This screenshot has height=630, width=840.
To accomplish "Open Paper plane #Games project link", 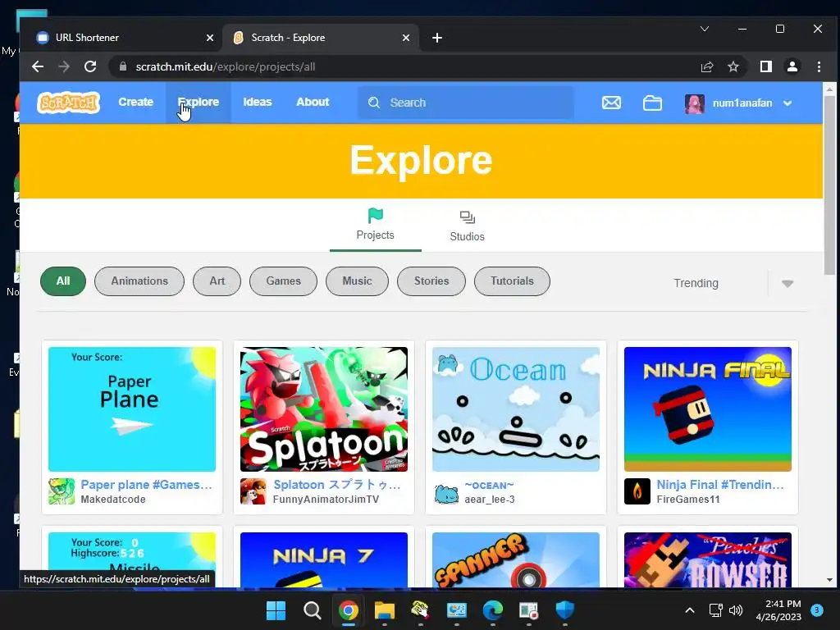I will click(147, 484).
